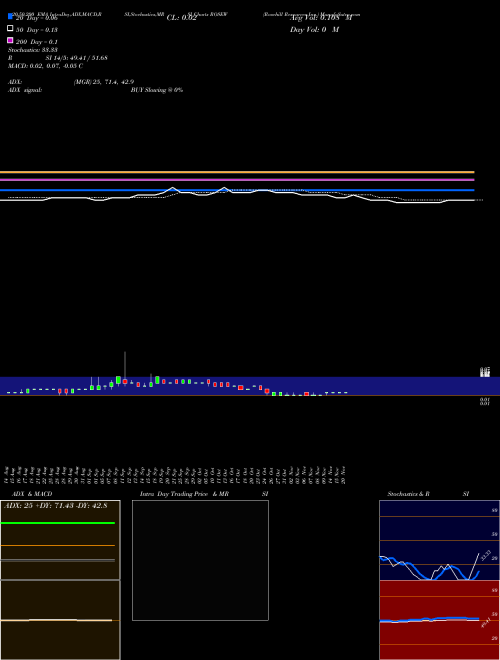Click the blue RSI line in red panel

[429, 619]
